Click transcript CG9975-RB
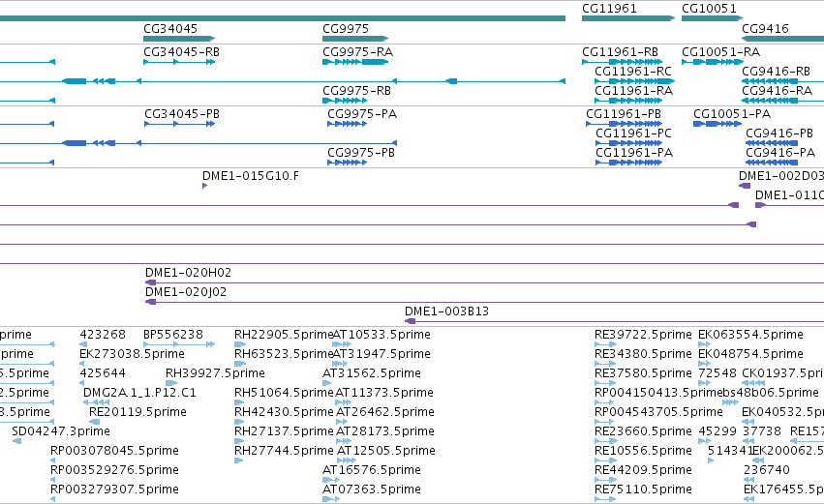 pyautogui.click(x=357, y=90)
